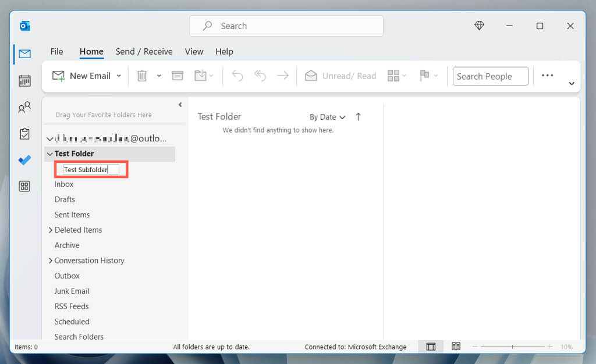Click the Move to folder icon
The width and height of the screenshot is (596, 364).
(200, 76)
